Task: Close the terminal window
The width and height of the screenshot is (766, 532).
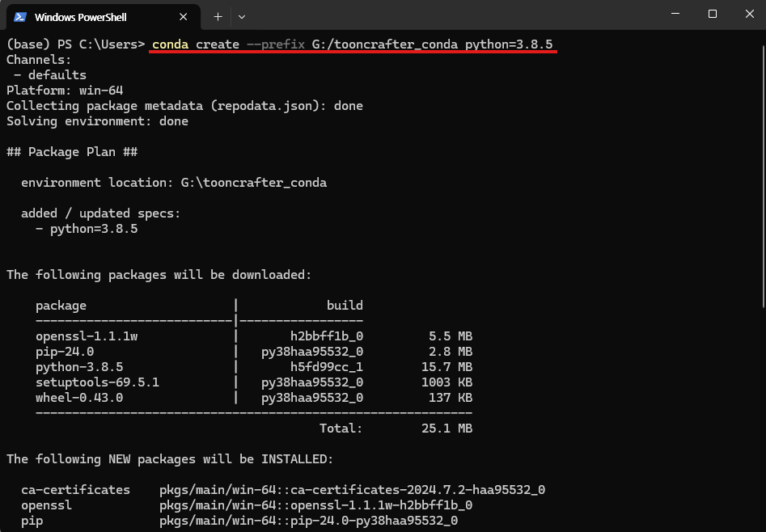Action: 749,14
